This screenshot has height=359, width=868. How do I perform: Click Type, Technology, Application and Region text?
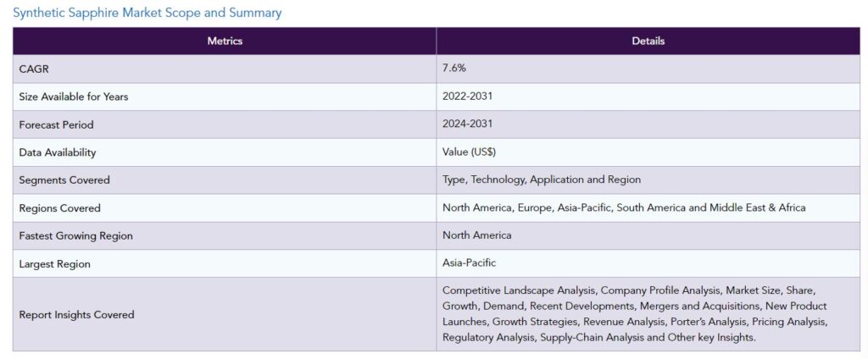542,179
